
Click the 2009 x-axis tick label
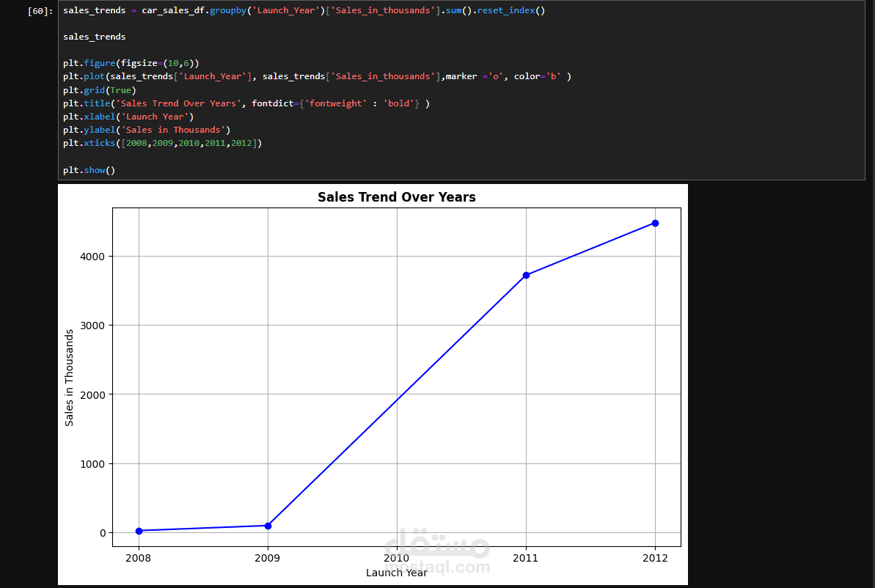(267, 558)
